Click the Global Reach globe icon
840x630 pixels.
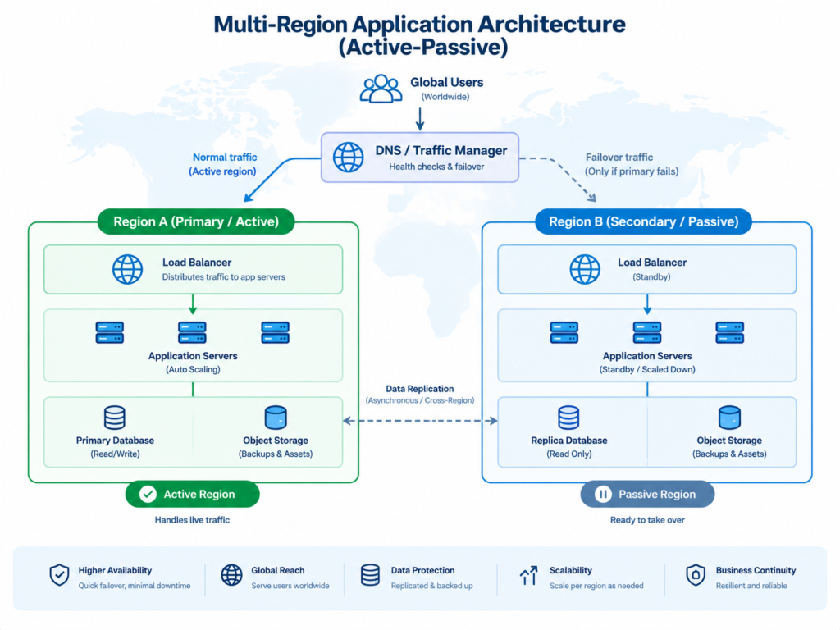231,575
